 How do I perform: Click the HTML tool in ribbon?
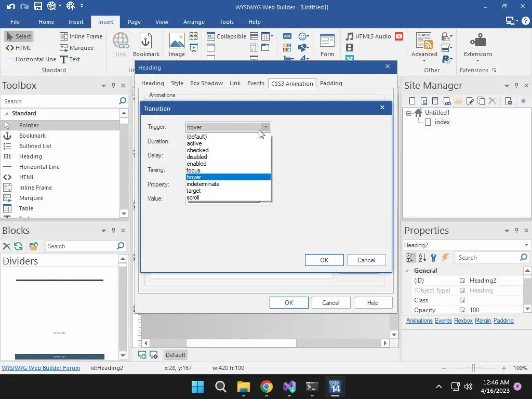[18, 48]
